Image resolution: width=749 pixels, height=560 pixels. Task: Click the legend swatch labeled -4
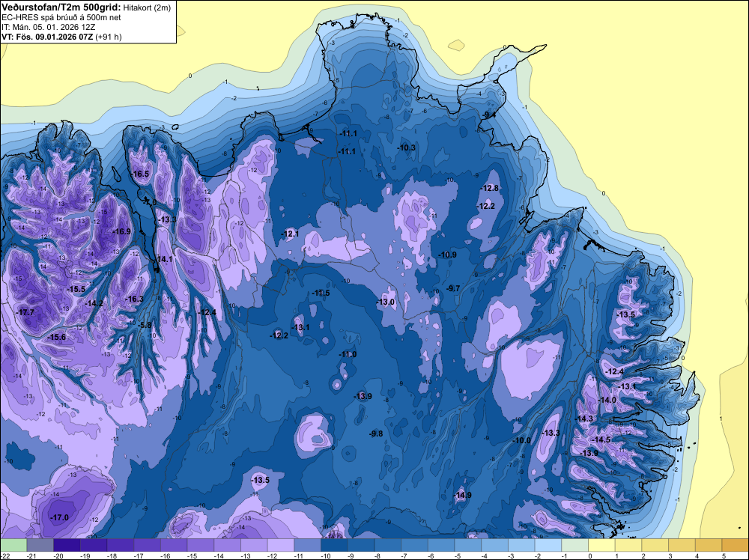click(495, 545)
